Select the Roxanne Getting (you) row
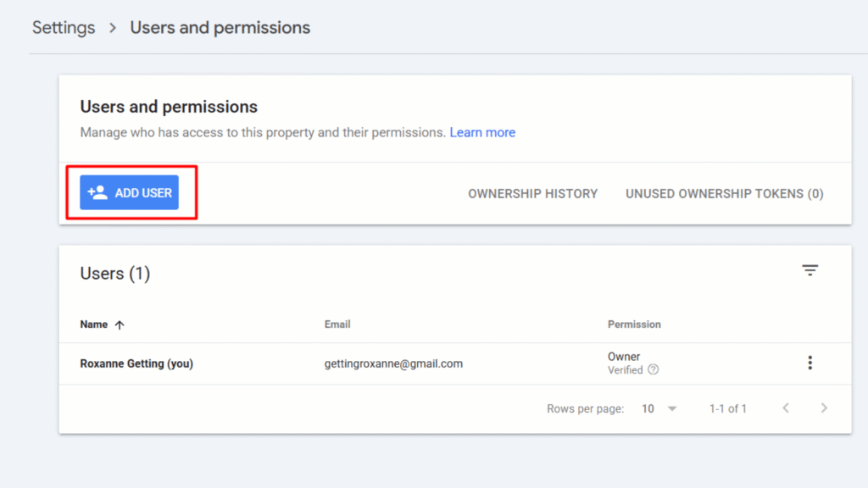This screenshot has width=868, height=488. (x=455, y=363)
